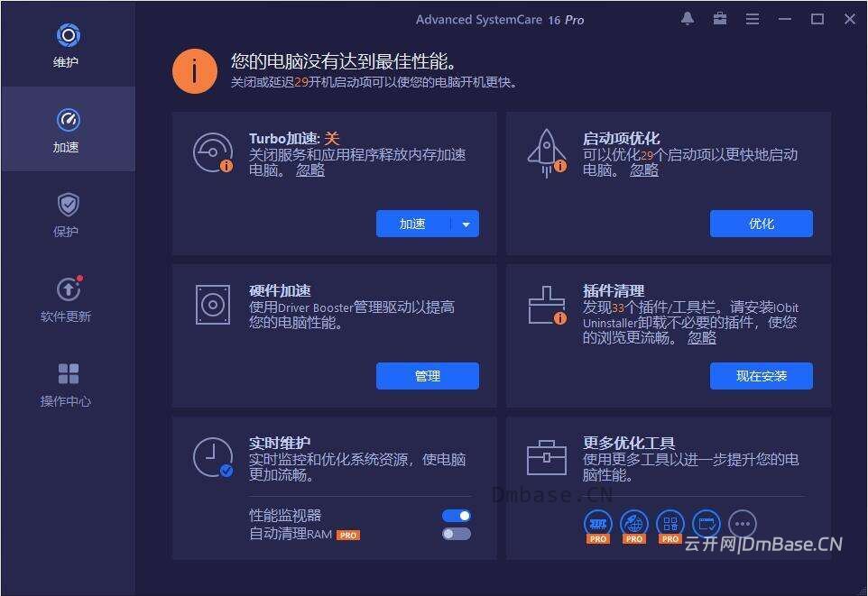Click the 加速 Turbo boost button
Image resolution: width=868 pixels, height=596 pixels.
[x=412, y=224]
